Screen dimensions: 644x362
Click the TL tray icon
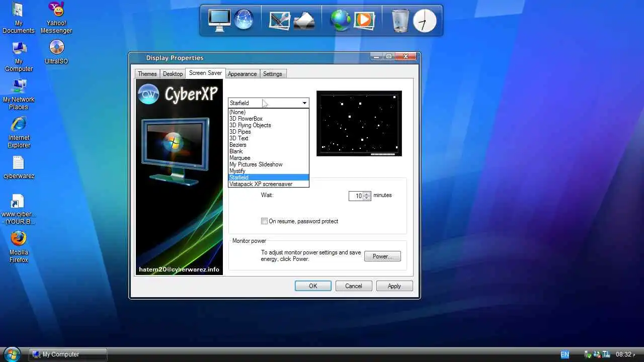607,354
